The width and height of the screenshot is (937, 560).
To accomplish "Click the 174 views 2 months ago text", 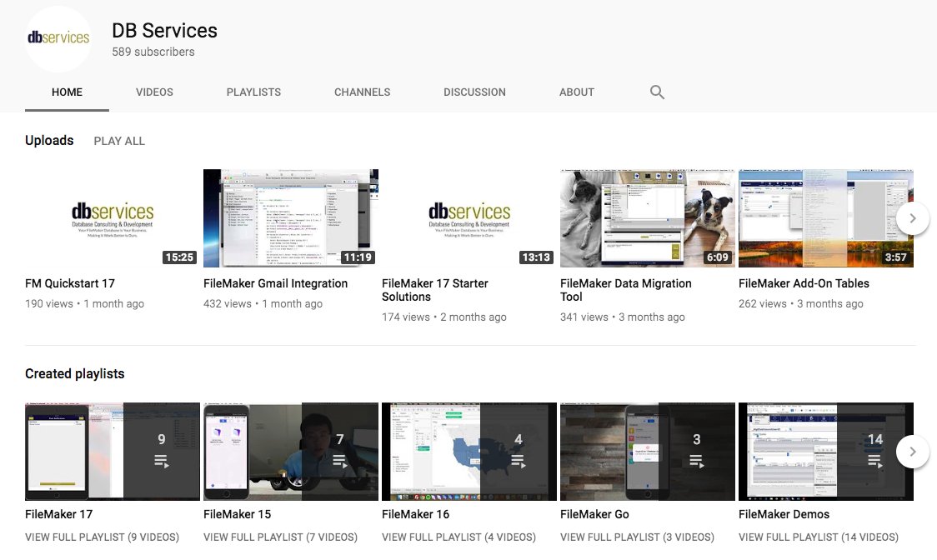I will [x=444, y=317].
